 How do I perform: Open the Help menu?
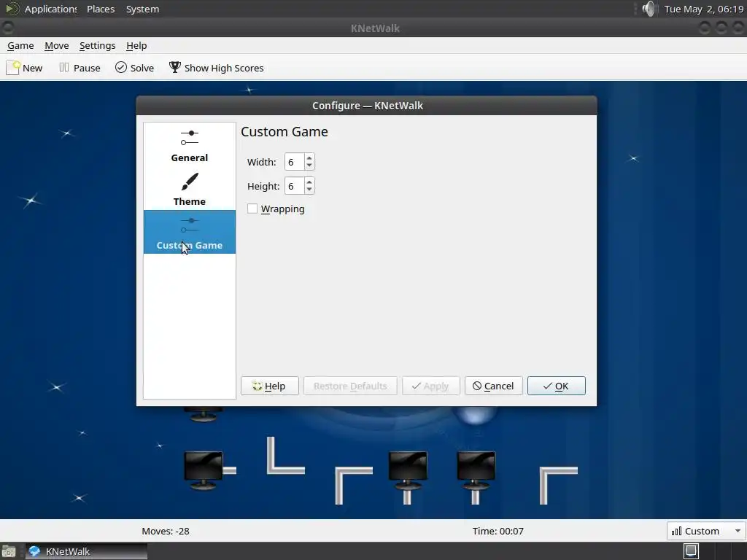pyautogui.click(x=136, y=46)
